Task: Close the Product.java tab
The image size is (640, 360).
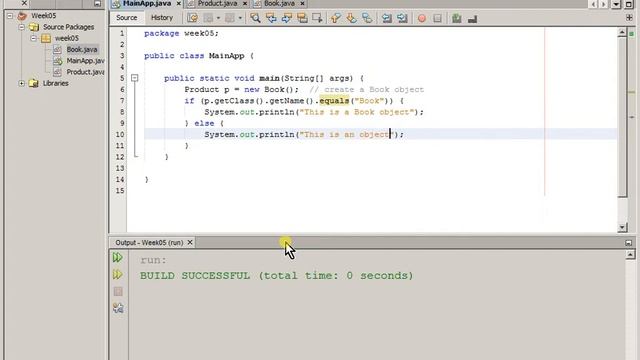Action: point(245,3)
